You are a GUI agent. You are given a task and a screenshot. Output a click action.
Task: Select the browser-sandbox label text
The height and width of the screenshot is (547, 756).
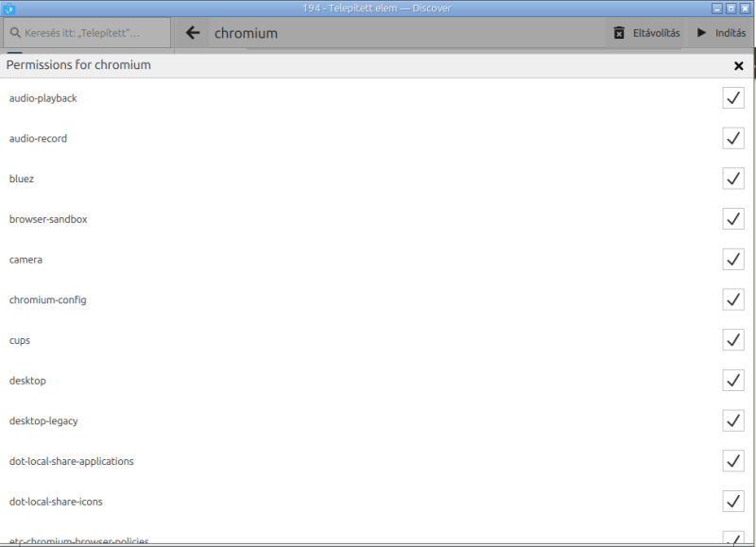pyautogui.click(x=48, y=219)
